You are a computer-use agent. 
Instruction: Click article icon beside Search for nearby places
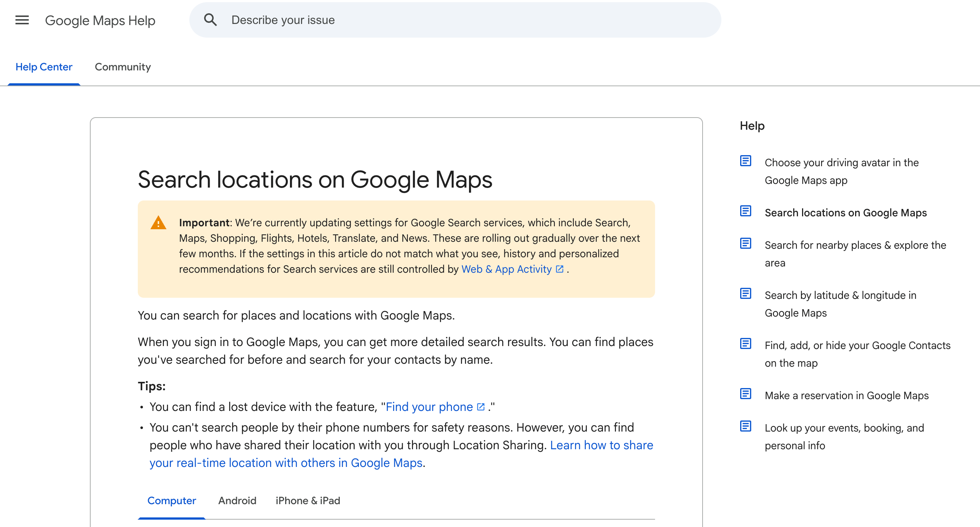(746, 244)
